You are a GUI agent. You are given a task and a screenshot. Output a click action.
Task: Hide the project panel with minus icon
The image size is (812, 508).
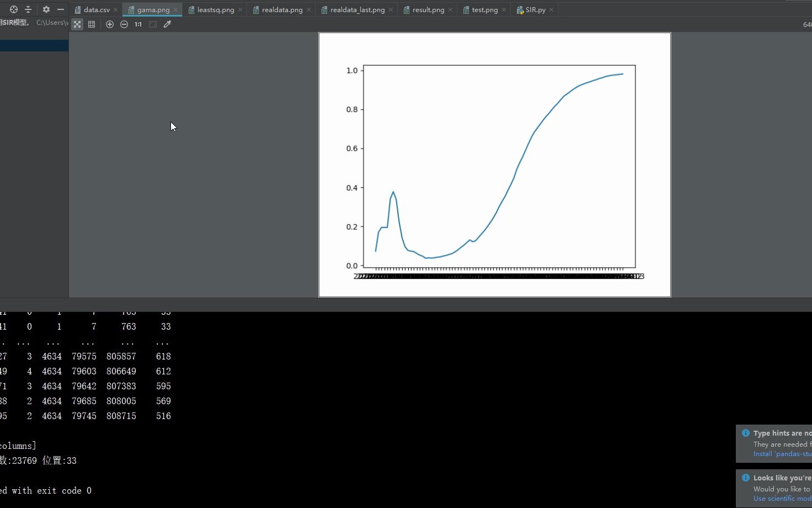click(x=61, y=9)
